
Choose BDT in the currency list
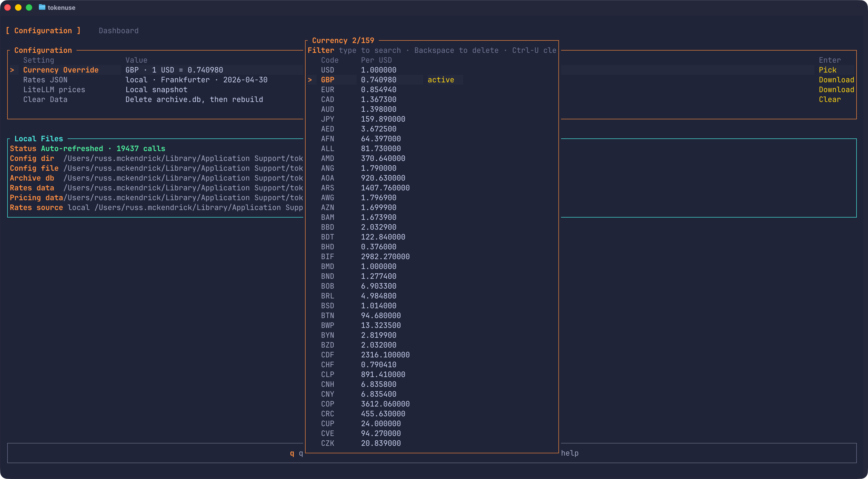coord(432,237)
